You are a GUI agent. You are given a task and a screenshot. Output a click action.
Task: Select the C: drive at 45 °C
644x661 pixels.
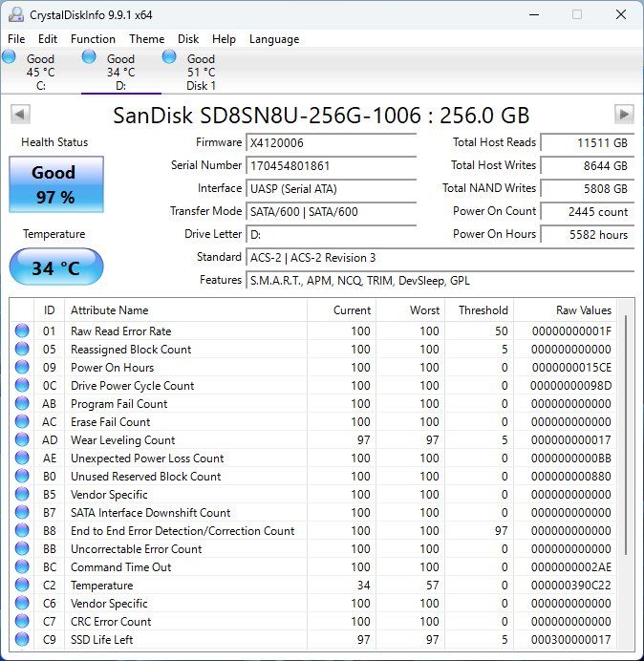(x=40, y=72)
